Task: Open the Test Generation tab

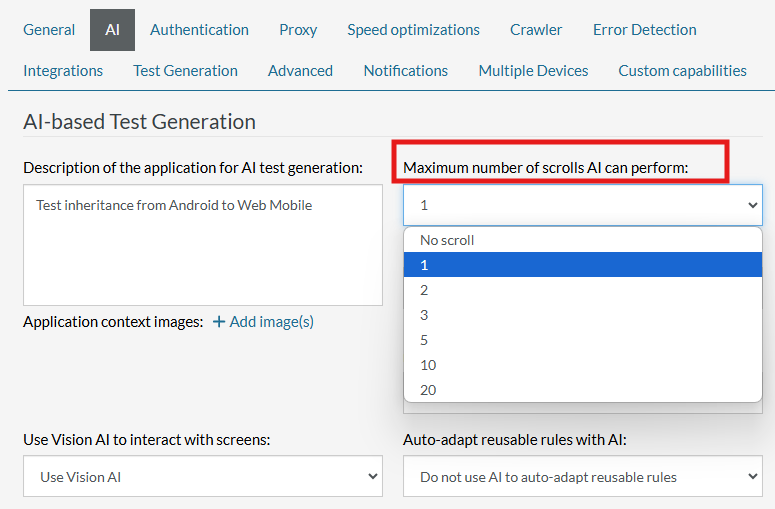Action: 185,71
